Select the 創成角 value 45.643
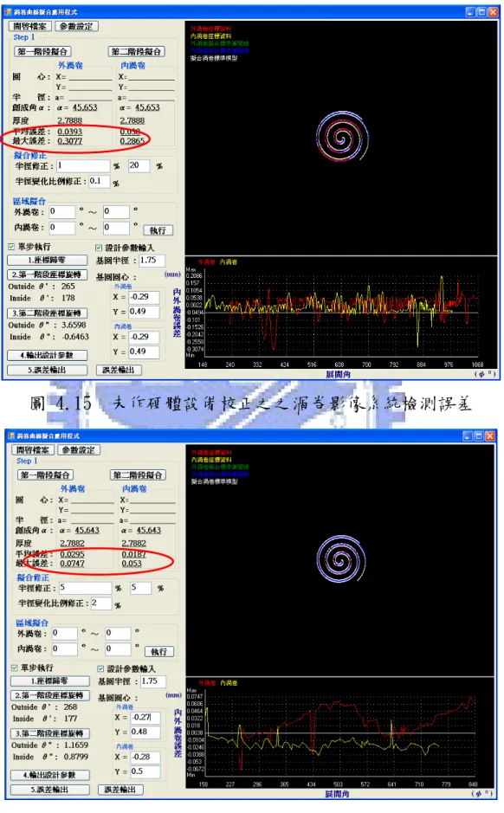The image size is (504, 813). [87, 531]
